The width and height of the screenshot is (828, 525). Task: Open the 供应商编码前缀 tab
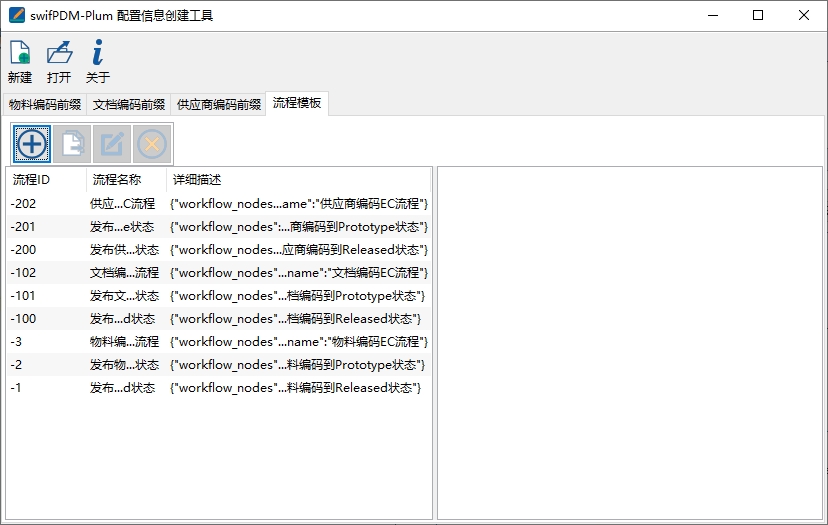218,104
